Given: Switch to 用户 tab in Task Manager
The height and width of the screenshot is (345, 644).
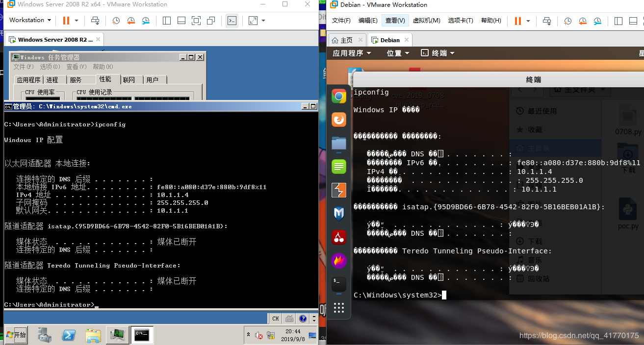Looking at the screenshot, I should click(x=153, y=80).
